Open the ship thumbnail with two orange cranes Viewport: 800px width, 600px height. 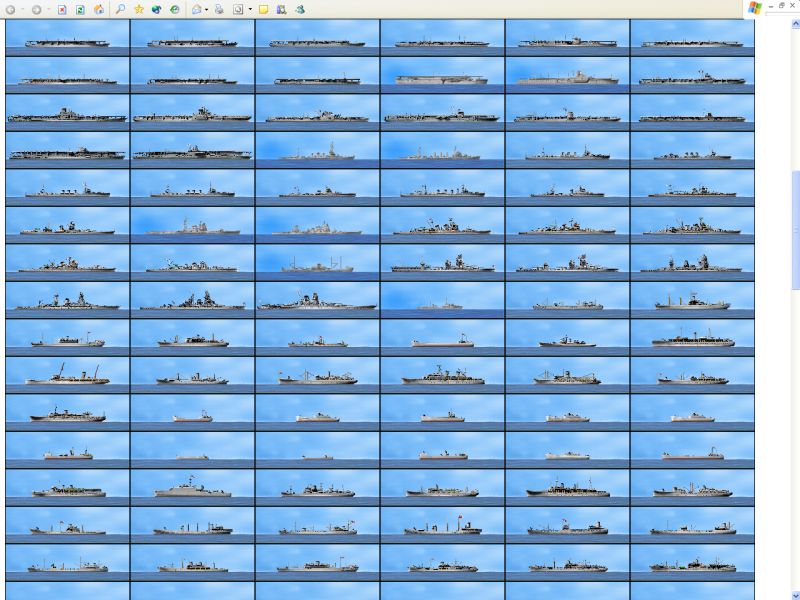(67, 374)
